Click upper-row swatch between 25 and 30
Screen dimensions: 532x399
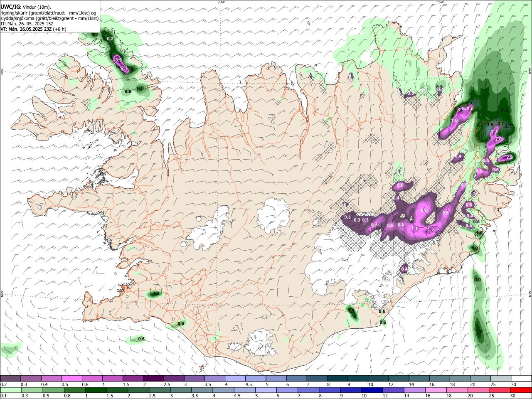pos(501,379)
